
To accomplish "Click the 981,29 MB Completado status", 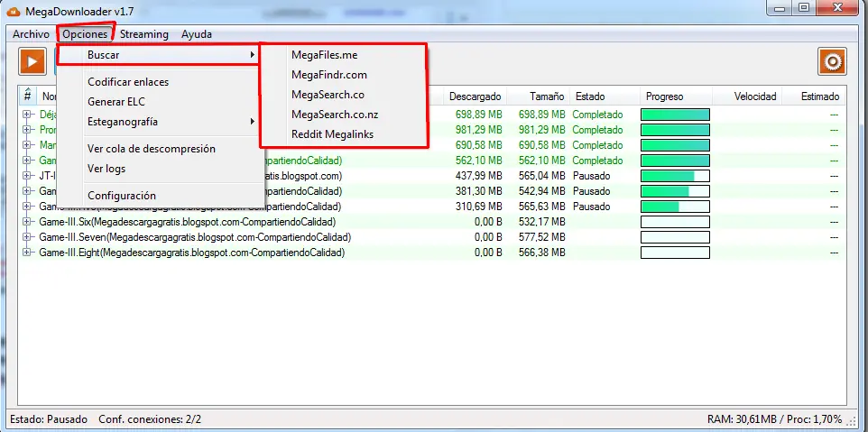I will (x=597, y=130).
